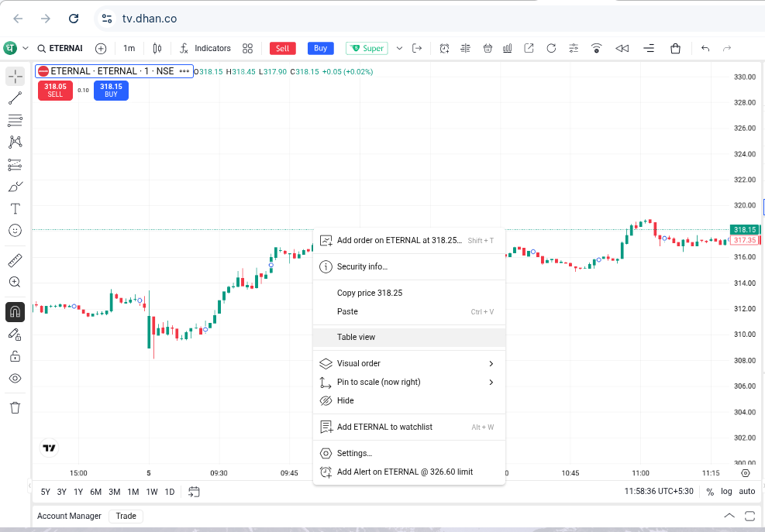
Task: Open the forecasting and measurement tools
Action: pyautogui.click(x=16, y=165)
